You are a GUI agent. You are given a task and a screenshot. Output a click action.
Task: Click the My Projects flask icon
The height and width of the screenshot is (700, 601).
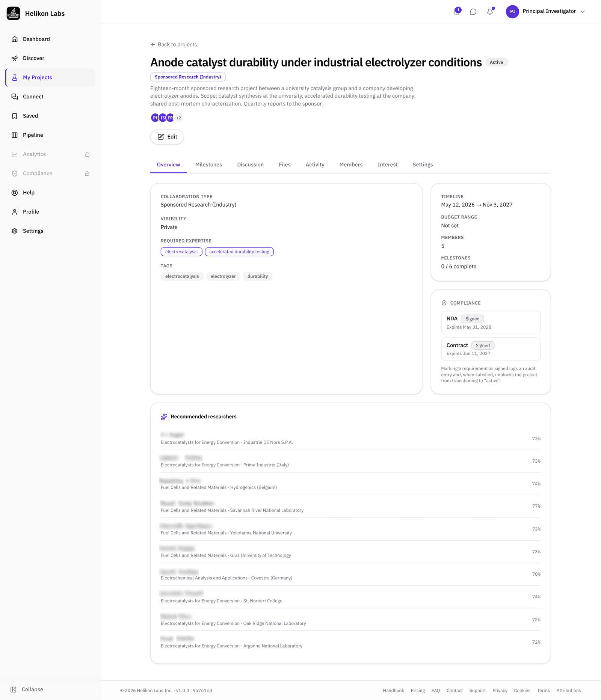coord(15,77)
